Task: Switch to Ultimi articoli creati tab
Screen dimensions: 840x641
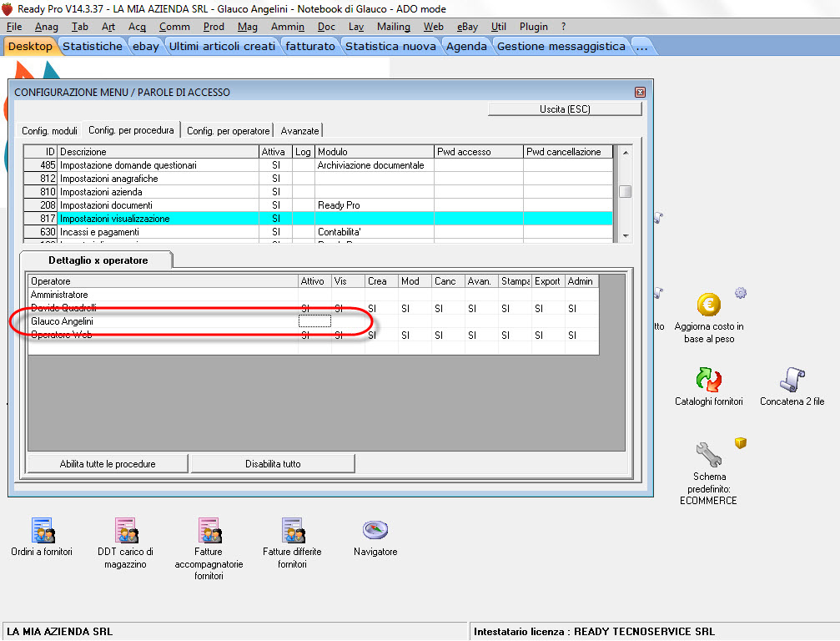Action: click(222, 47)
